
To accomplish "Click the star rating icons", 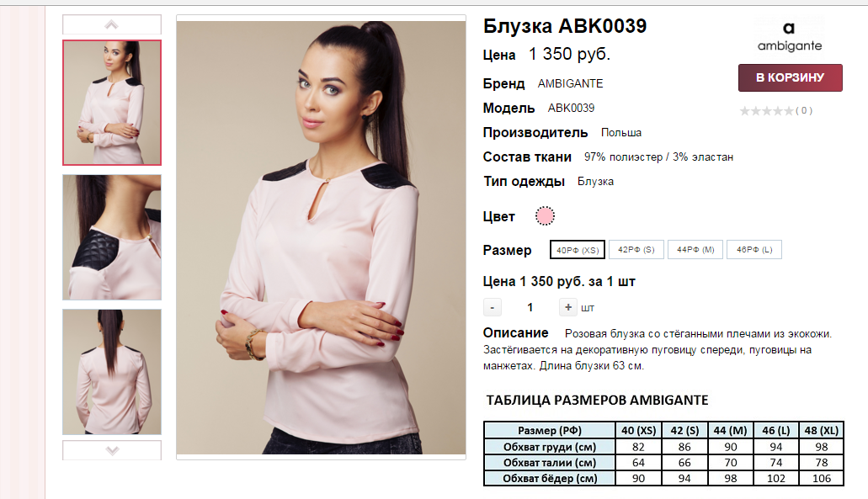I will (767, 111).
